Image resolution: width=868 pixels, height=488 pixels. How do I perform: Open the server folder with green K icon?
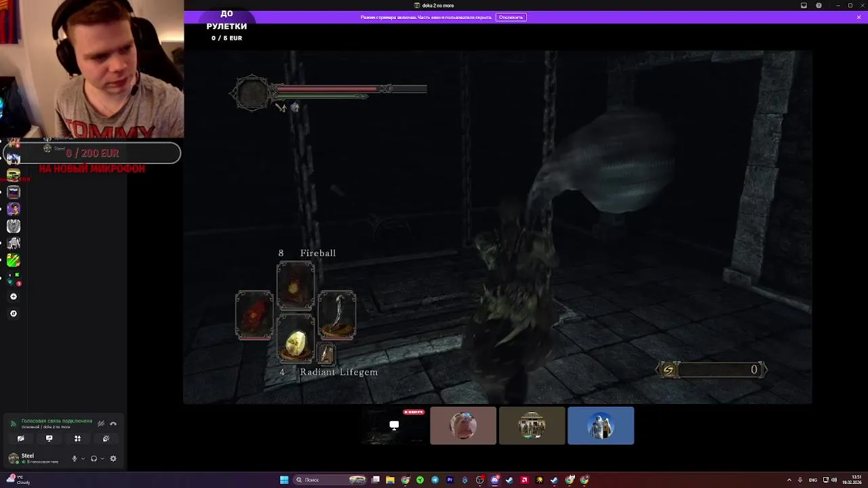(14, 278)
